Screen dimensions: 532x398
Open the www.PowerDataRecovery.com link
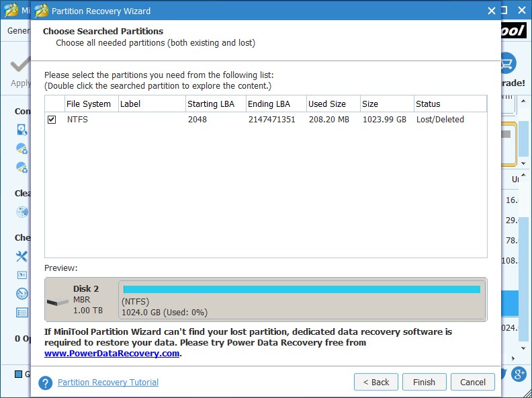click(112, 353)
